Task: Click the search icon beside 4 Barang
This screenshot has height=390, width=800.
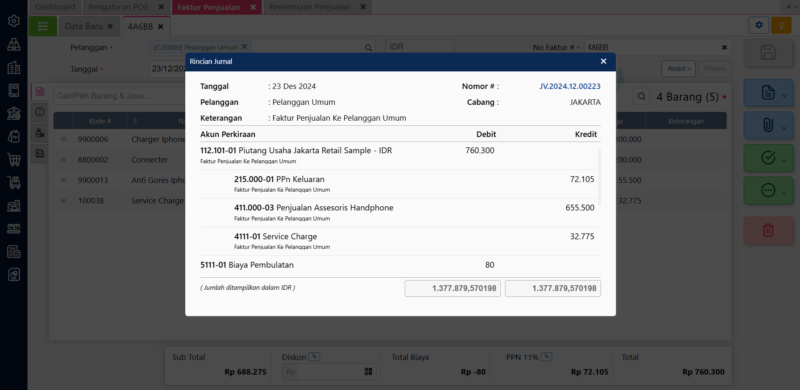Action: point(642,96)
